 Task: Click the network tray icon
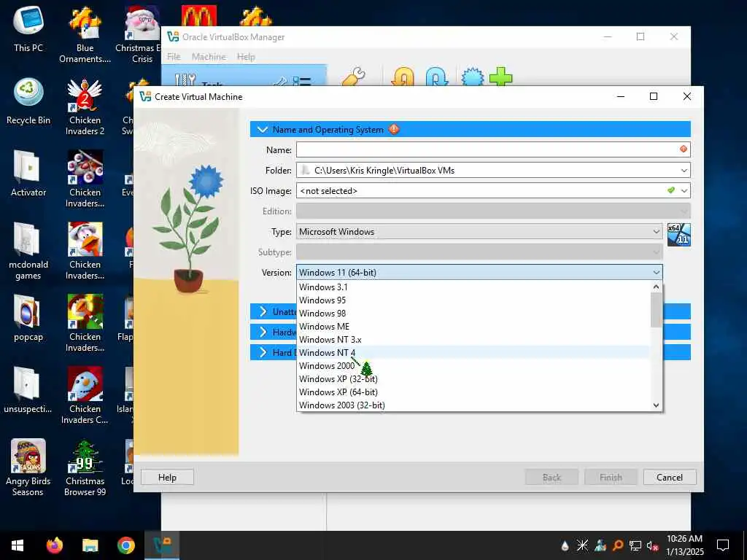(635, 545)
